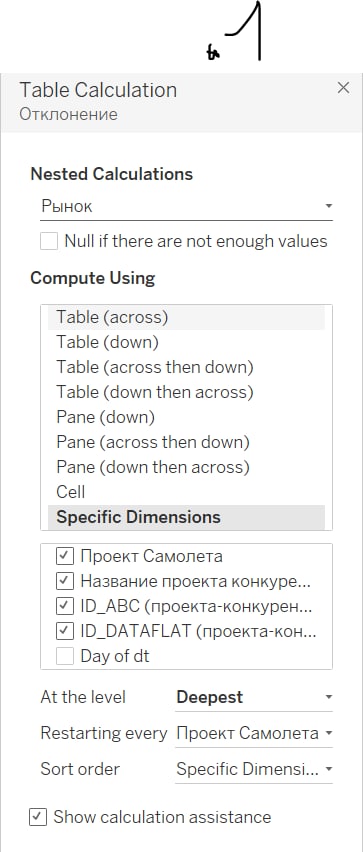Disable Show calculation assistance
The width and height of the screenshot is (363, 852).
tap(37, 817)
